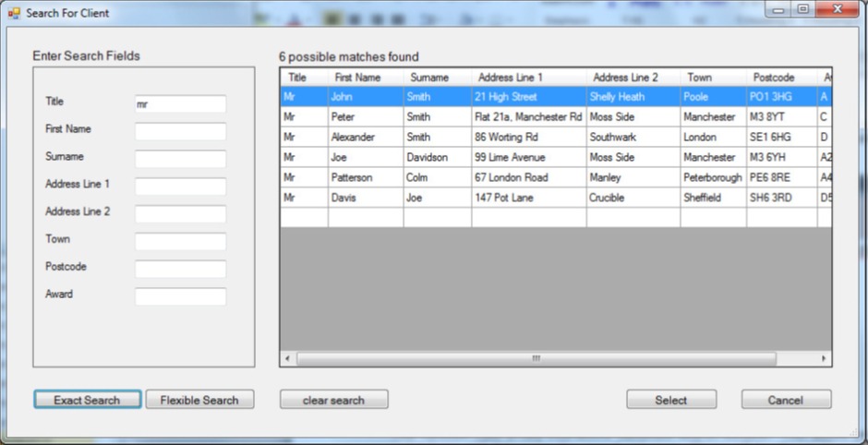Screen dimensions: 868x445
Task: Click the 147 Pot Lane address cell
Action: pyautogui.click(x=528, y=198)
